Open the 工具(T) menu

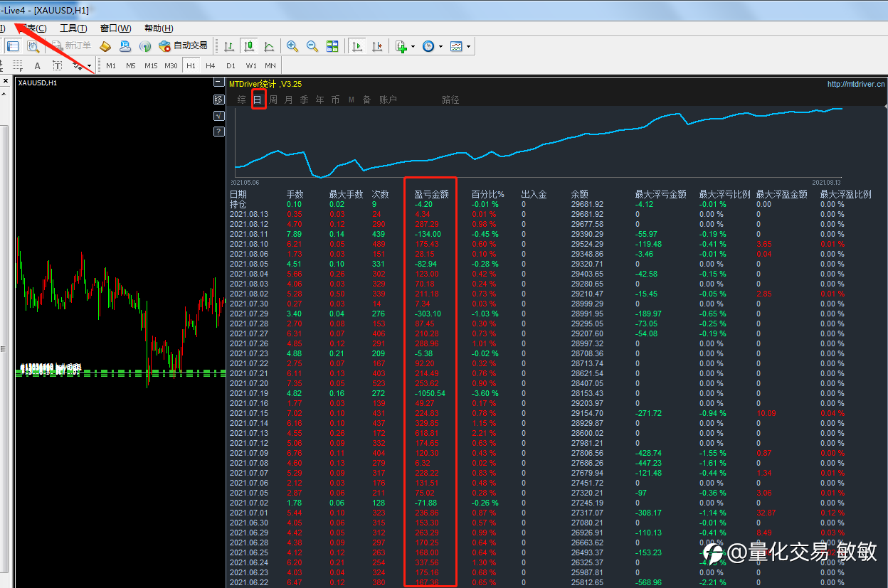click(x=73, y=28)
